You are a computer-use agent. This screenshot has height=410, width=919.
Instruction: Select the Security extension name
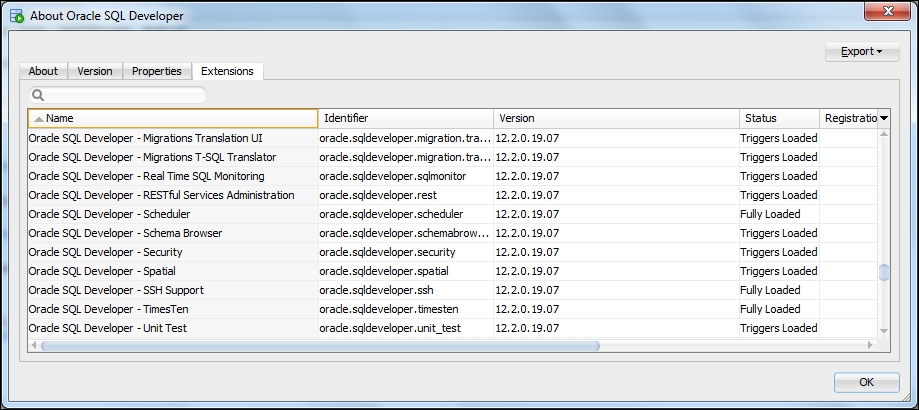point(105,252)
